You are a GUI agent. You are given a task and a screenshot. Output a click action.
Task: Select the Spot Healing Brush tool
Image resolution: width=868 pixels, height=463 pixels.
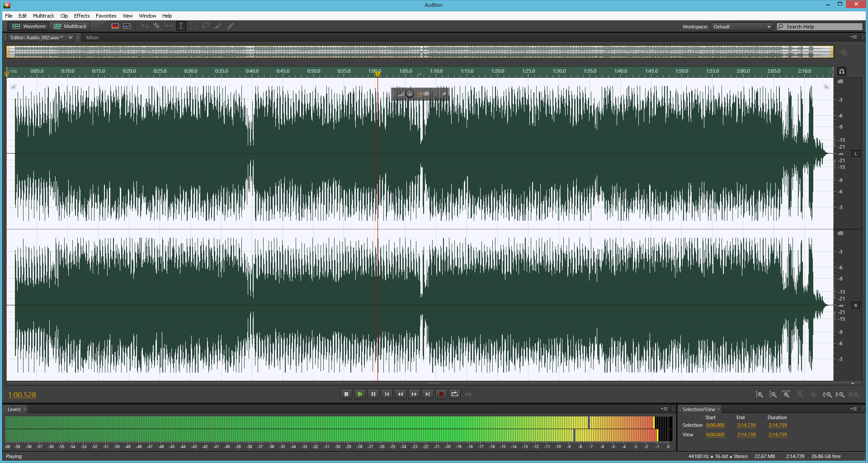230,26
